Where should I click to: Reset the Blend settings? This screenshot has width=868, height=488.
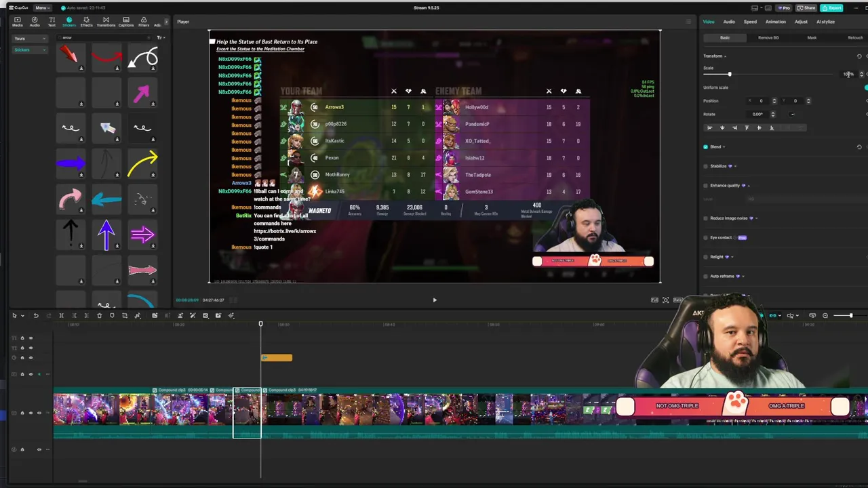(859, 147)
